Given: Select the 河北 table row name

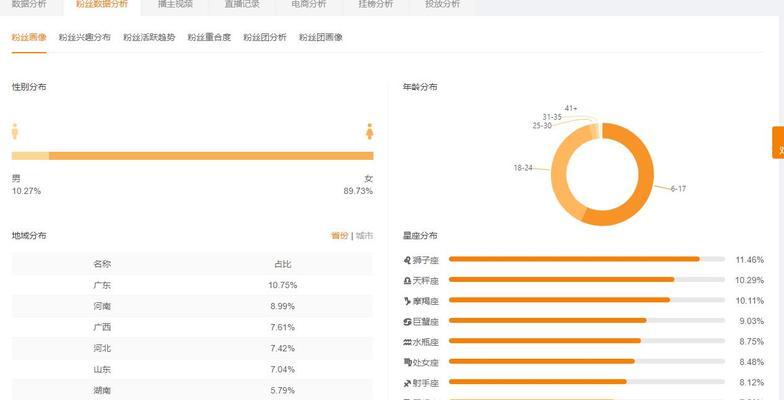Looking at the screenshot, I should 102,348.
